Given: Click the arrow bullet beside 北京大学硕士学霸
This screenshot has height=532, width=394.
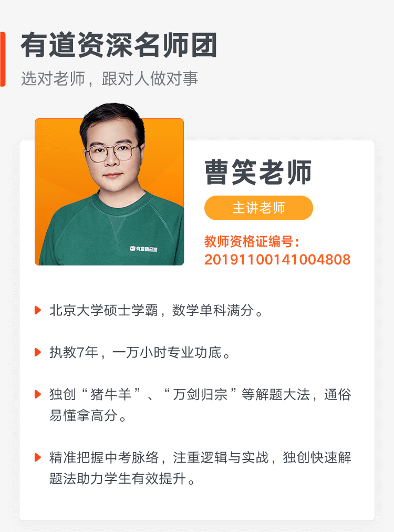Looking at the screenshot, I should pyautogui.click(x=38, y=310).
